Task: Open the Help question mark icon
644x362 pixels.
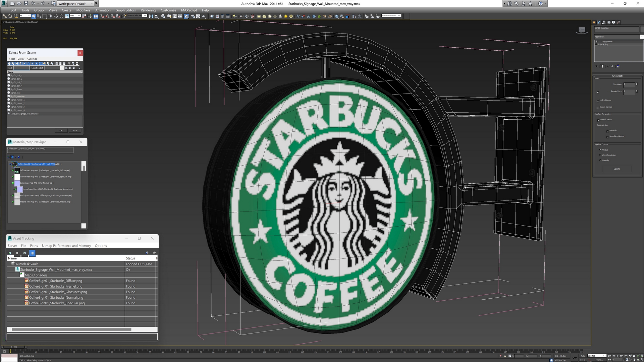Action: [x=540, y=4]
